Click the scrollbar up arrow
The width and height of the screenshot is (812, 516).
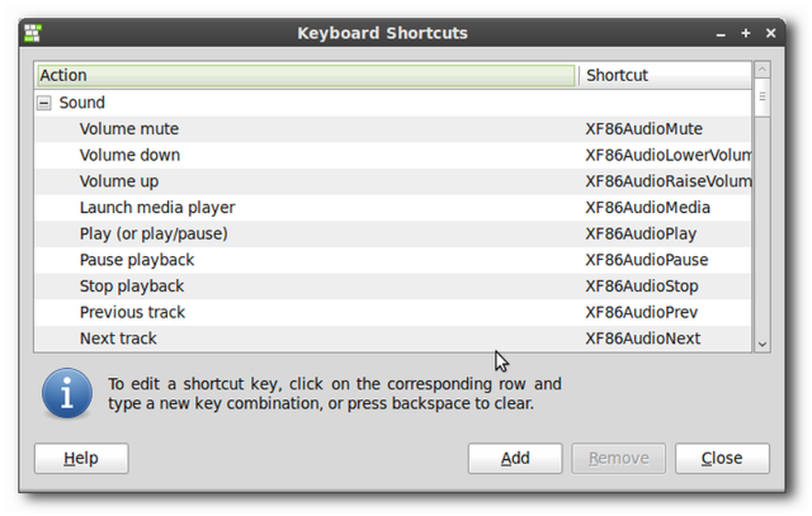pyautogui.click(x=762, y=69)
